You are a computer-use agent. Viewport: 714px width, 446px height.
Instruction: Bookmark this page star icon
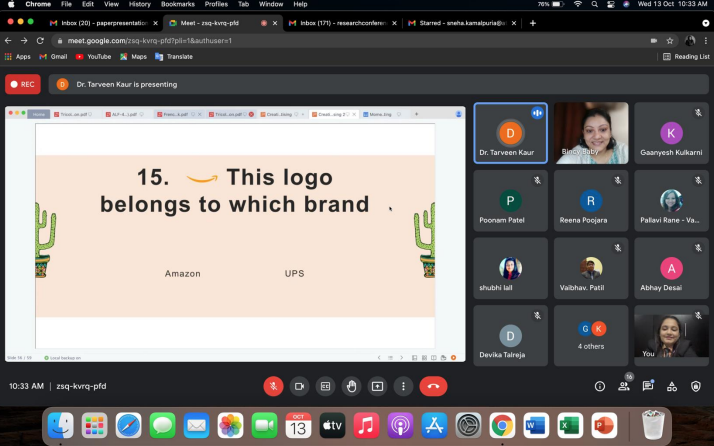tap(669, 41)
